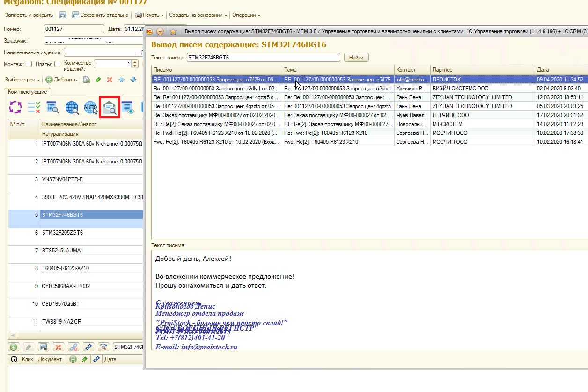Click the Записать и закрыть button

pyautogui.click(x=29, y=15)
